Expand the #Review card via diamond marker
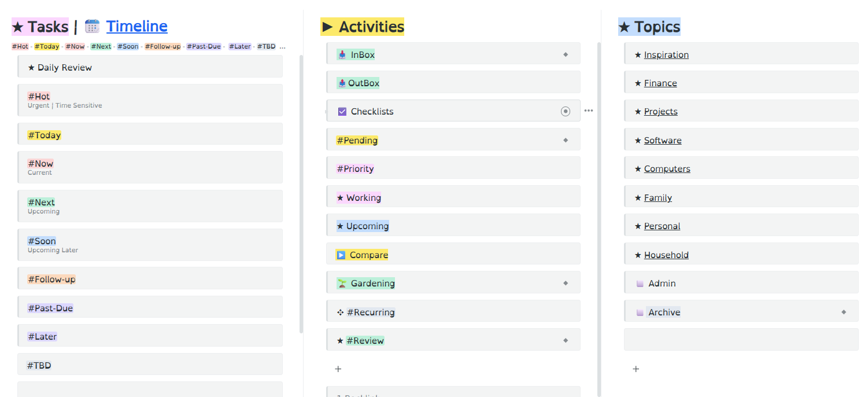The width and height of the screenshot is (868, 397). point(566,341)
